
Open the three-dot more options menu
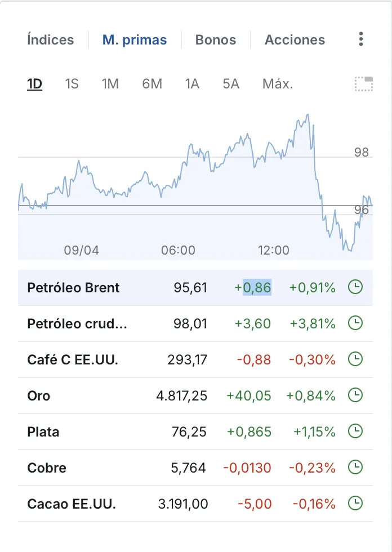coord(361,39)
